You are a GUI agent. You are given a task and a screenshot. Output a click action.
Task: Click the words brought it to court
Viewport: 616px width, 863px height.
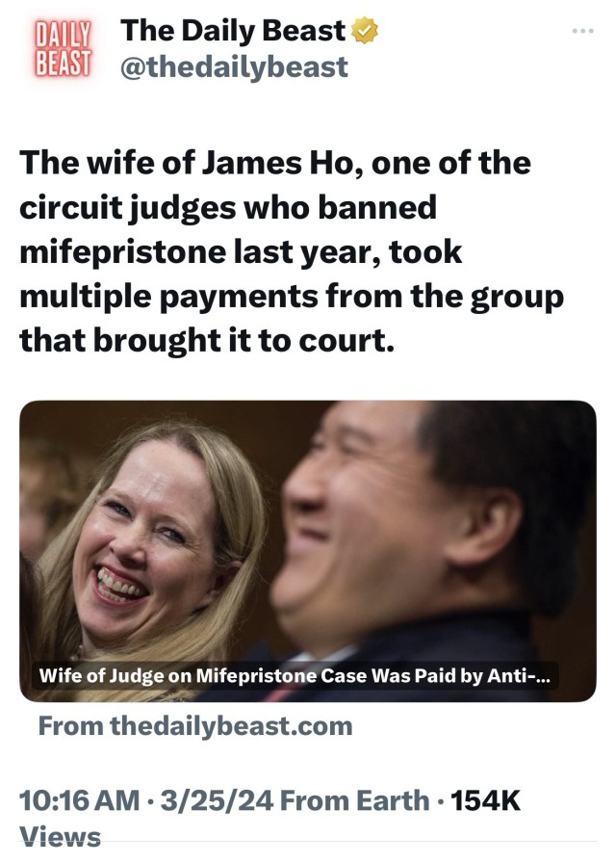click(244, 340)
